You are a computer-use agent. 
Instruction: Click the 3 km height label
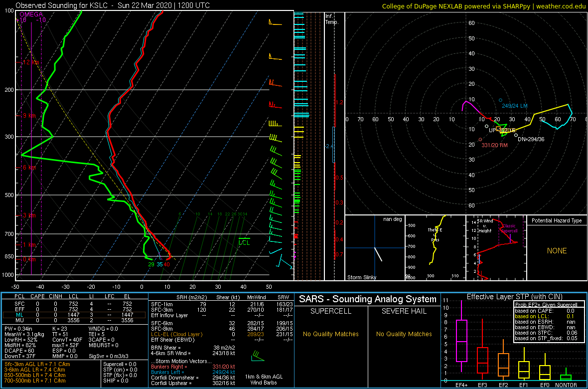coord(29,215)
